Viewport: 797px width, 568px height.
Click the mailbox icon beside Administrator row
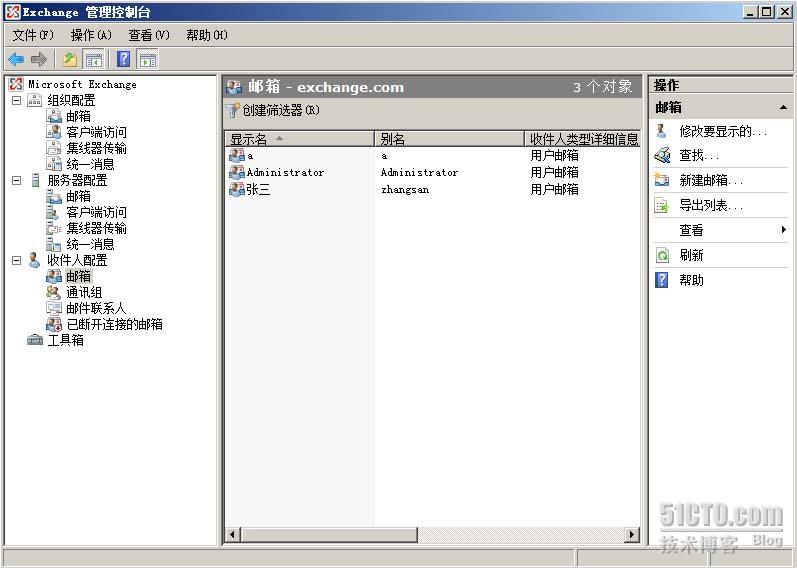click(x=237, y=172)
